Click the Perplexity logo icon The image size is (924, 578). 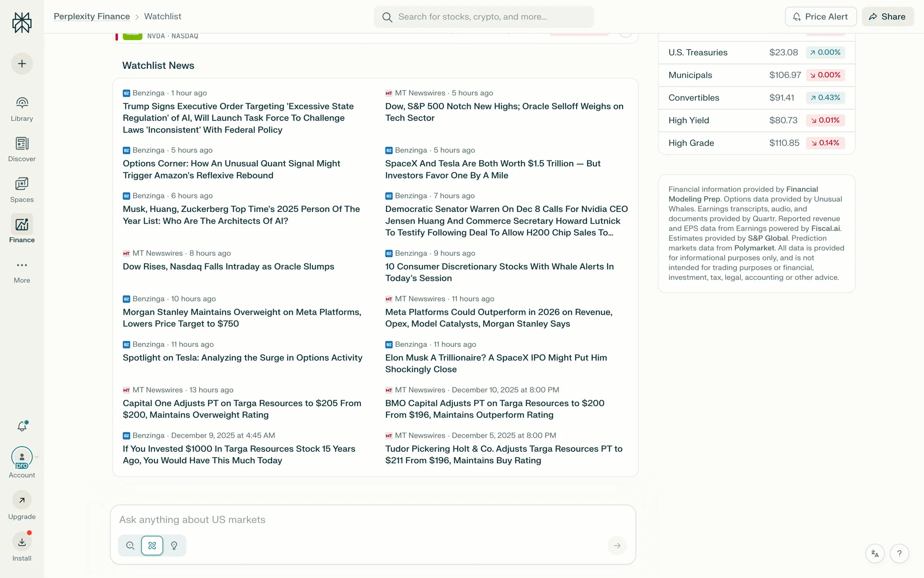(x=22, y=23)
